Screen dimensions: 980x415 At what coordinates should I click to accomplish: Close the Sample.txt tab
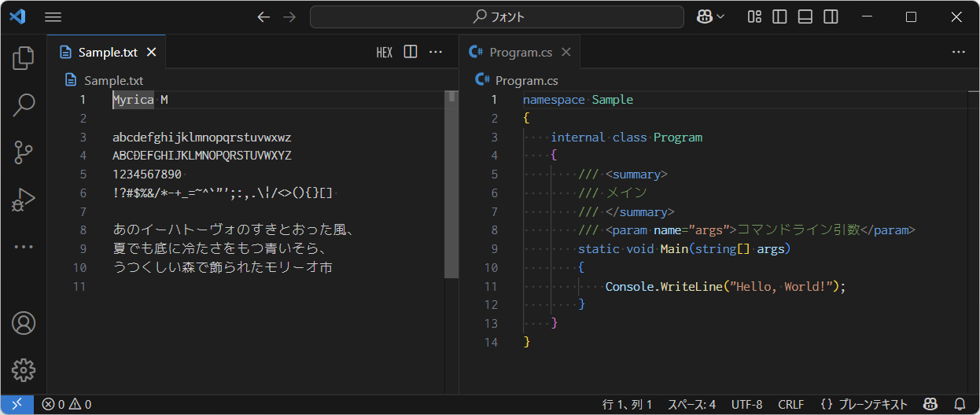tap(152, 53)
